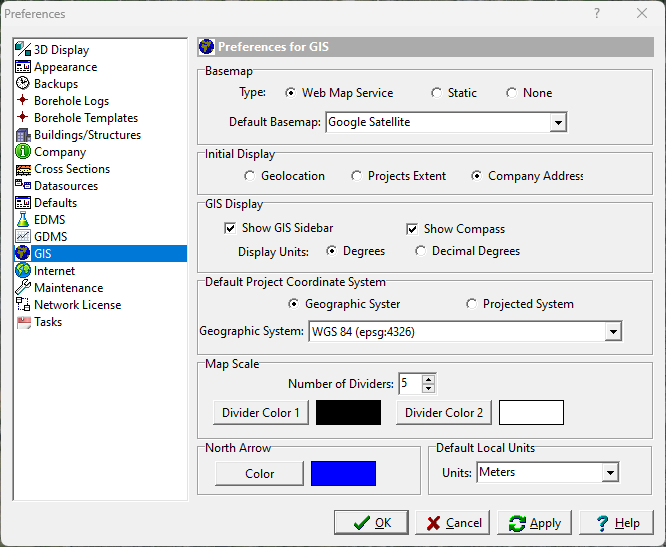Click the Tasks calendar icon
666x547 pixels.
(x=23, y=322)
